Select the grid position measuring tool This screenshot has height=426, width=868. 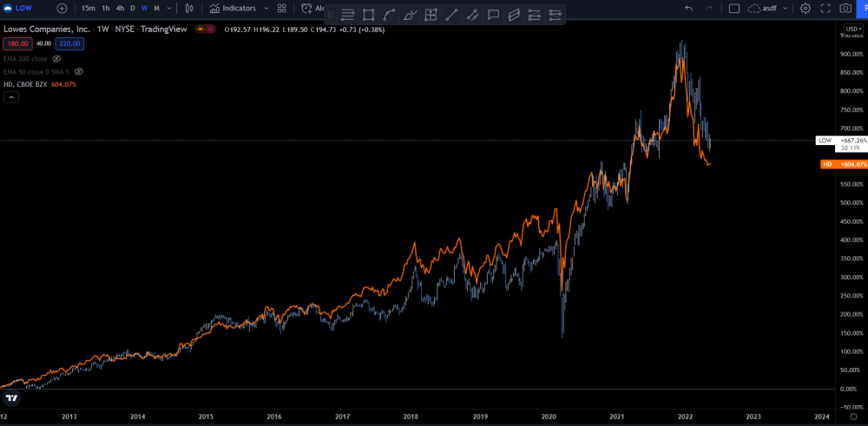[431, 15]
